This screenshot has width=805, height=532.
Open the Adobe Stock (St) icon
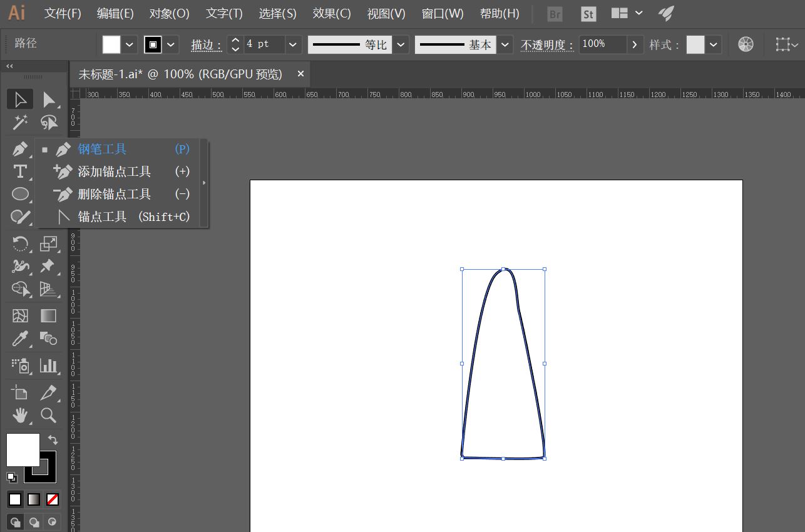tap(588, 14)
